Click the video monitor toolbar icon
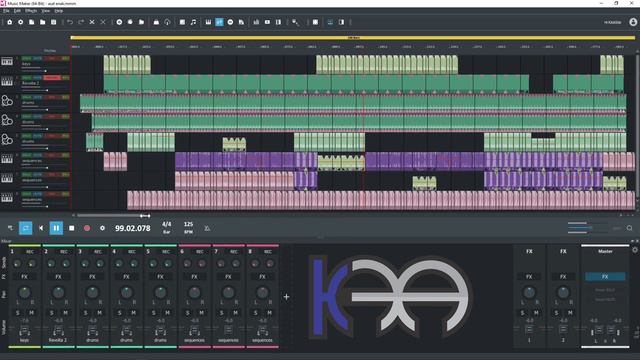 tap(267, 22)
